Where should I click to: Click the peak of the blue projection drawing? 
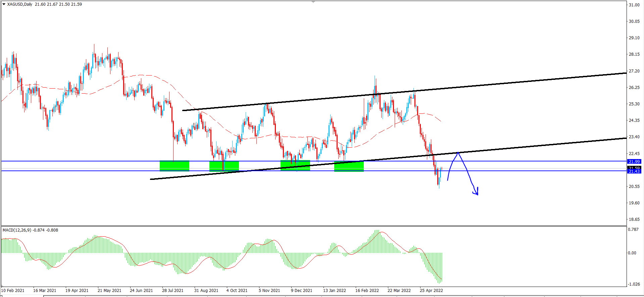[x=458, y=153]
